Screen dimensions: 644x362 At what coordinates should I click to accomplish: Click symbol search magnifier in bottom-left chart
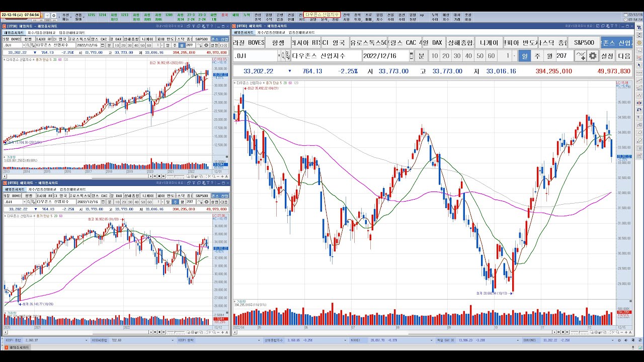pyautogui.click(x=28, y=202)
